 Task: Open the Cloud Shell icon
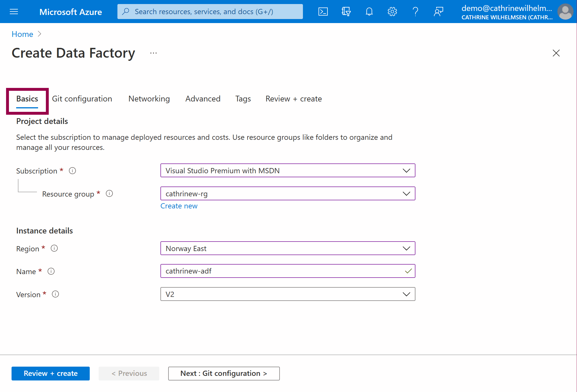(323, 12)
